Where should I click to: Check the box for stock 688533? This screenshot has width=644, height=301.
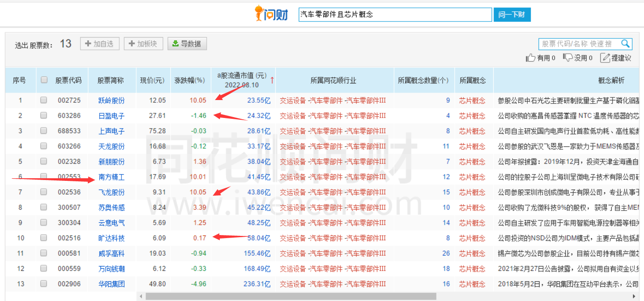pos(44,131)
